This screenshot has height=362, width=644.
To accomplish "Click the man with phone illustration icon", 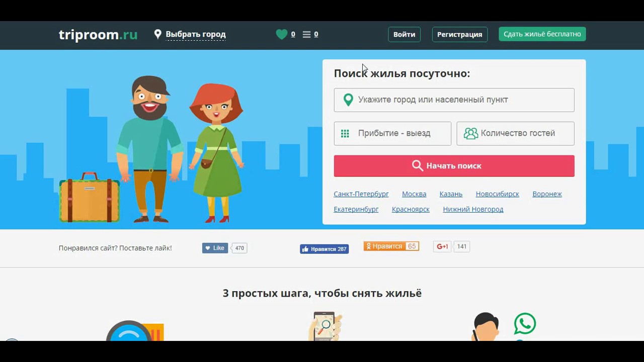I will click(x=485, y=327).
